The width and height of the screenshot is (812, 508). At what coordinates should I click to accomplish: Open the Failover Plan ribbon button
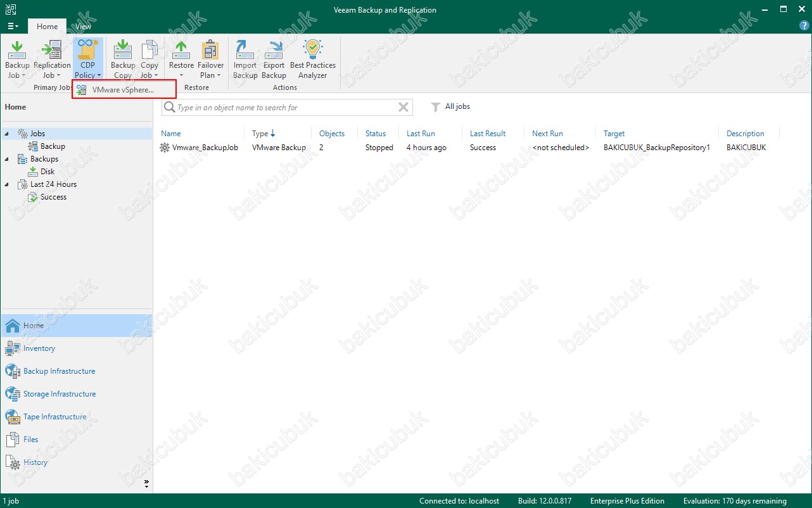[x=211, y=60]
